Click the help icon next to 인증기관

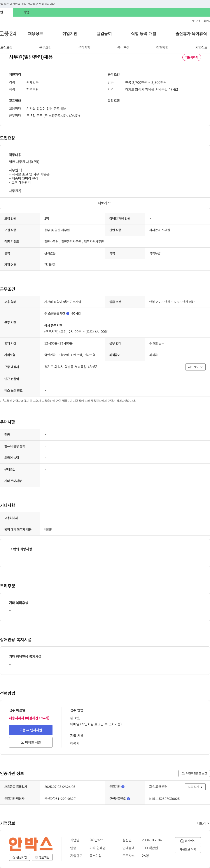pyautogui.click(x=123, y=787)
